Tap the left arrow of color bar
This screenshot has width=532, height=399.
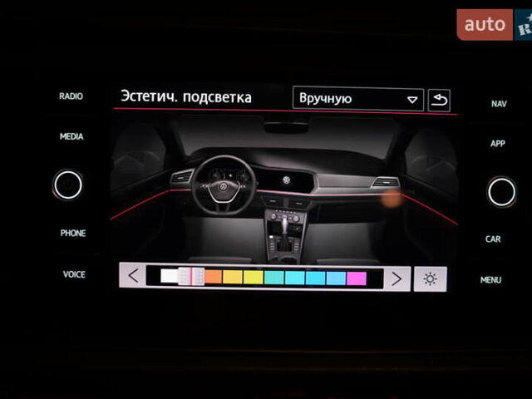[133, 275]
